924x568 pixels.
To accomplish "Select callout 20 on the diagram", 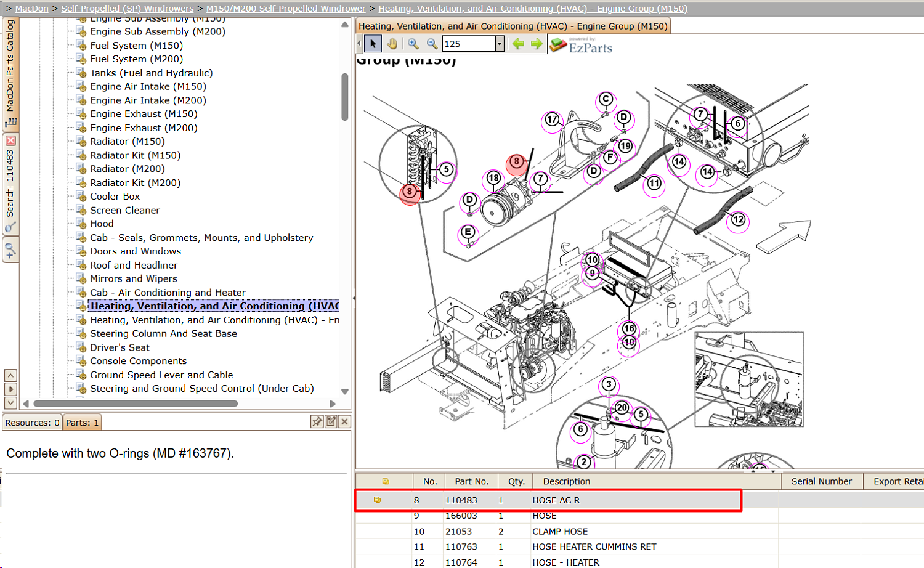I will click(x=622, y=408).
